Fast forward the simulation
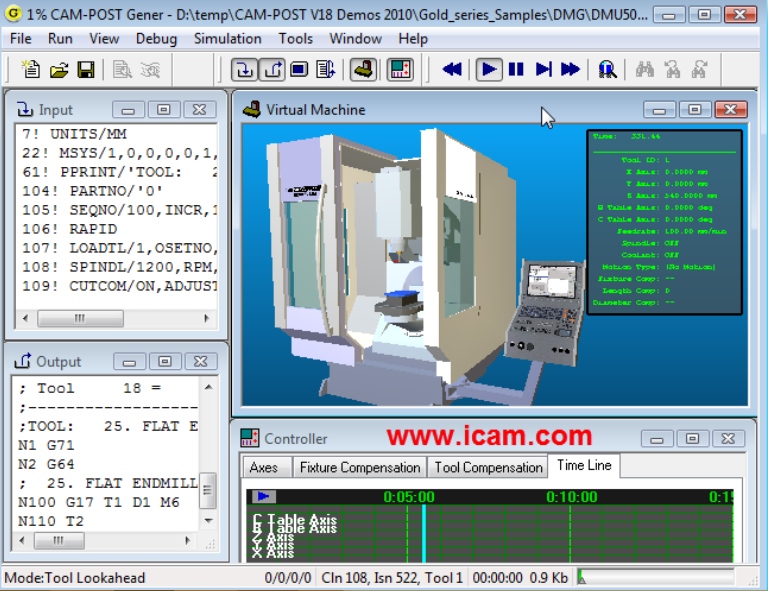768x591 pixels. 570,70
